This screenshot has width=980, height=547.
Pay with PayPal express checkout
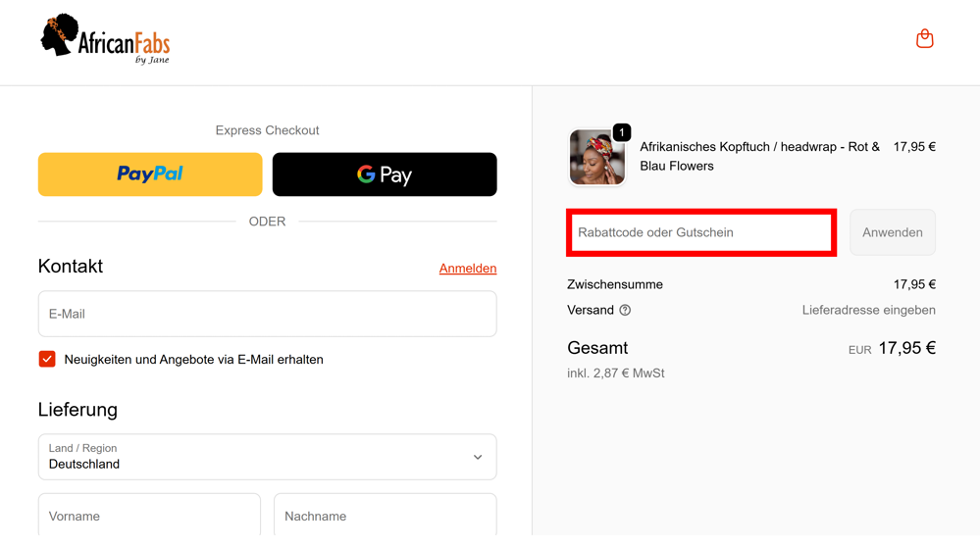click(x=150, y=174)
